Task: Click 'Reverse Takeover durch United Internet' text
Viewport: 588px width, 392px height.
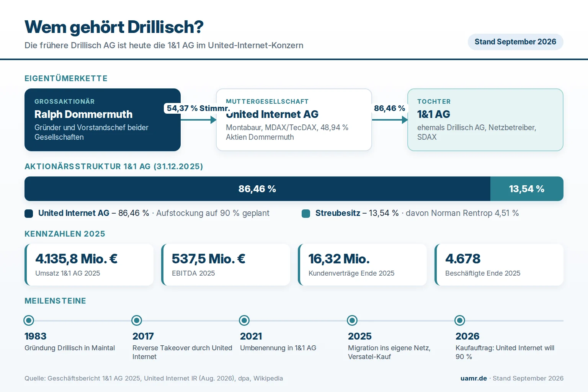Action: 182,352
